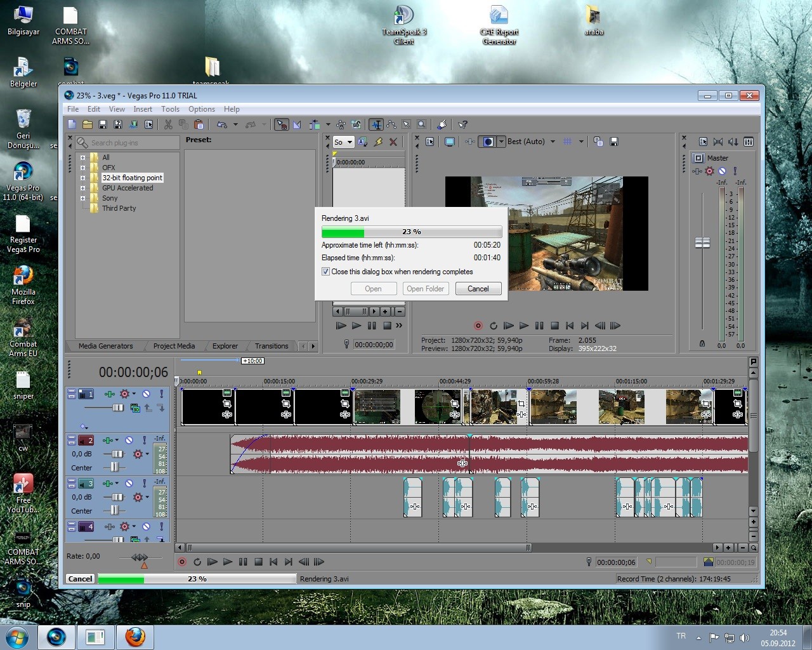Open Track FX gear on audio track 2
The image size is (812, 650).
point(138,454)
